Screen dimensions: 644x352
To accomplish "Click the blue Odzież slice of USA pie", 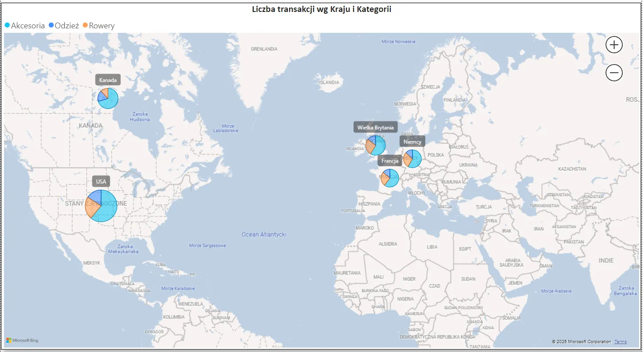I will pyautogui.click(x=95, y=197).
